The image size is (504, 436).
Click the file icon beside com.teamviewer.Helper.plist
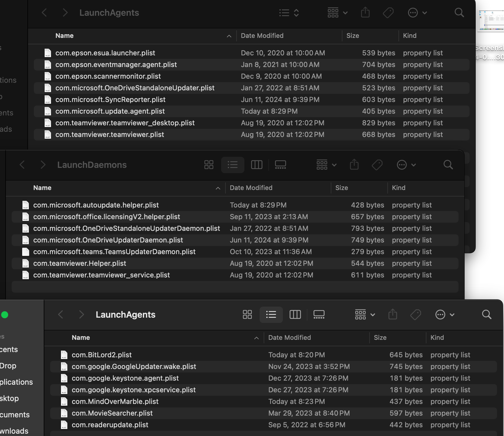point(26,263)
